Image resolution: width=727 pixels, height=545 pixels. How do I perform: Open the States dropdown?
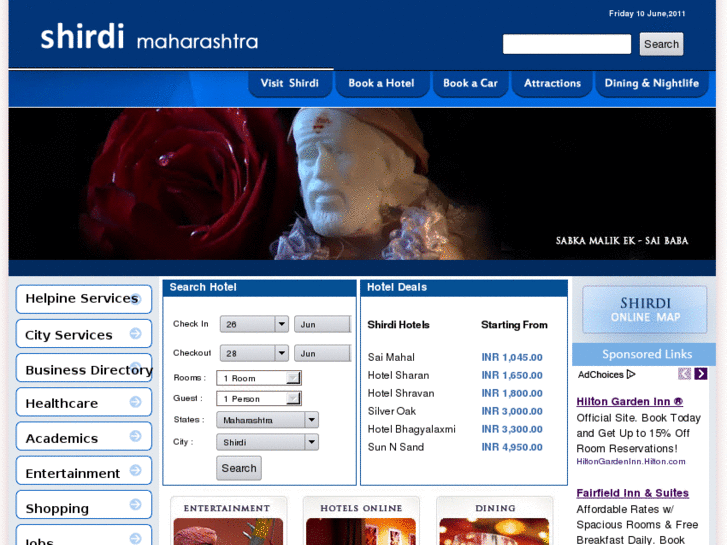point(267,420)
